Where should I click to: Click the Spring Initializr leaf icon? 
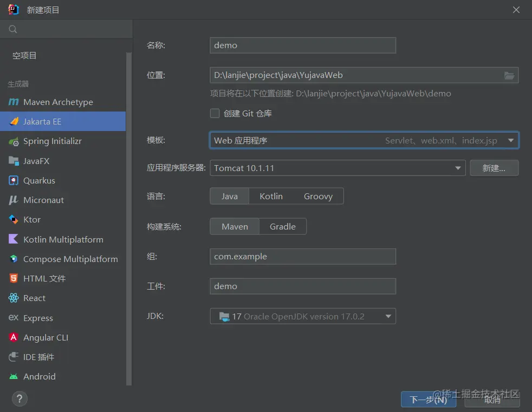tap(14, 141)
